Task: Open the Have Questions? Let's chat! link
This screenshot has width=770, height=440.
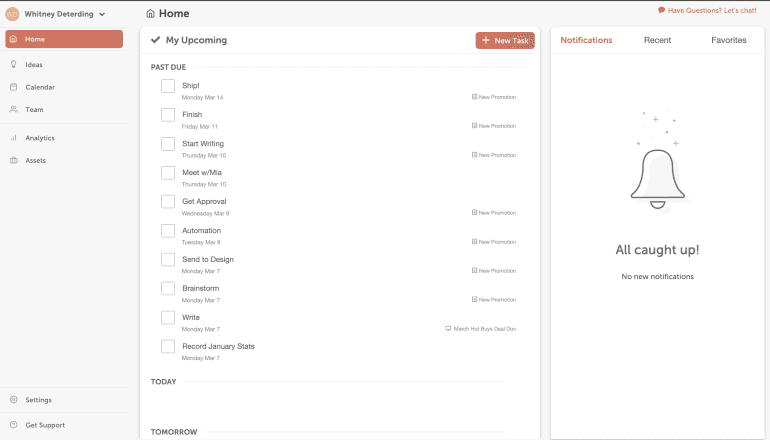Action: 715,10
